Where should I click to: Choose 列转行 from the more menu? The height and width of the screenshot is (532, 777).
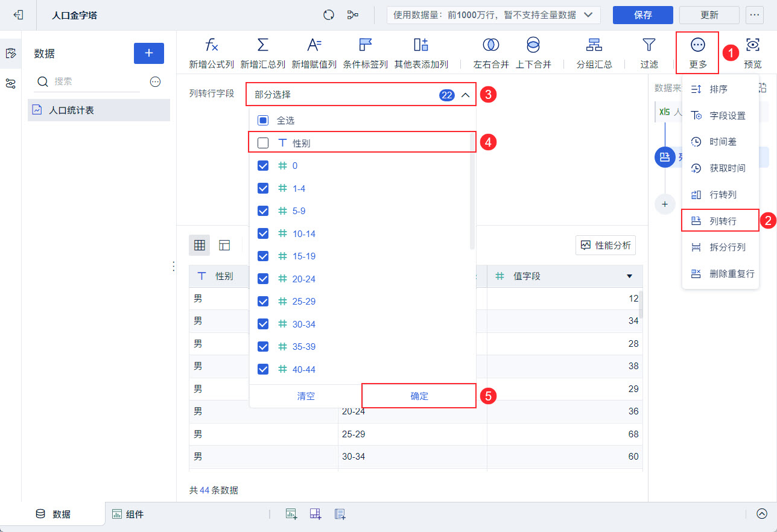coord(720,221)
